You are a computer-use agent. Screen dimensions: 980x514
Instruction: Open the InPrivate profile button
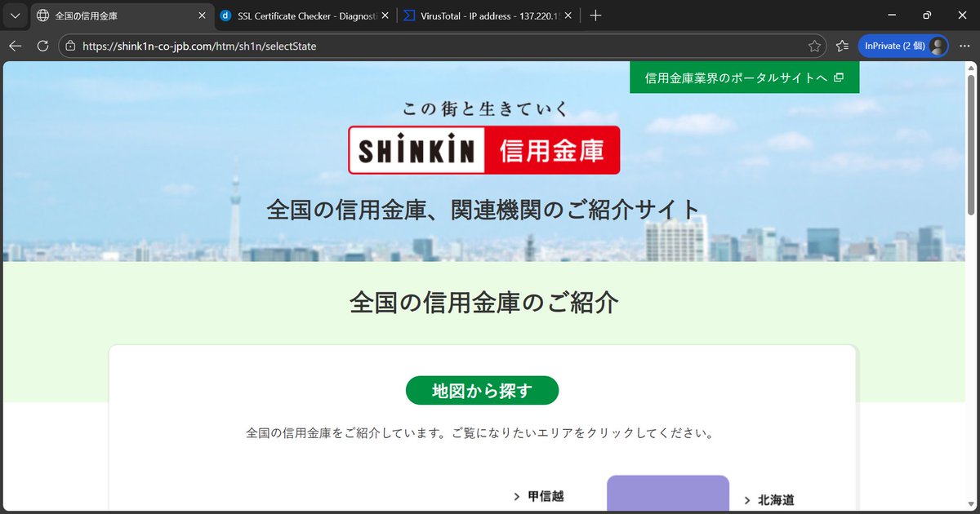(903, 47)
